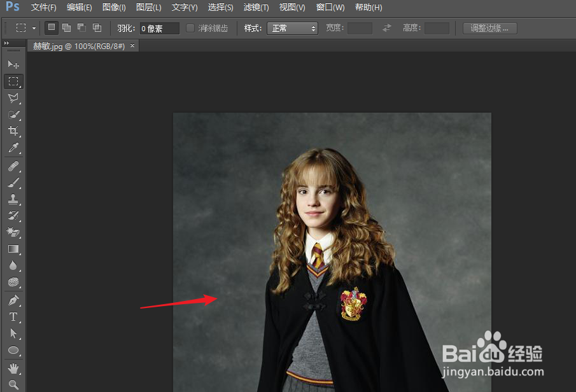Click the 高度 height field

pyautogui.click(x=437, y=28)
